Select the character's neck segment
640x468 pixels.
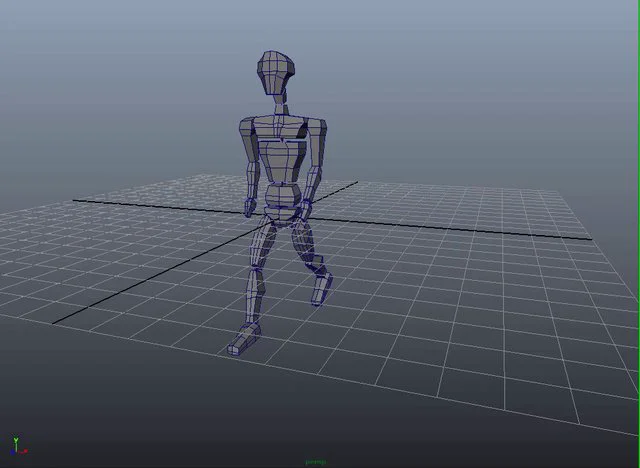pyautogui.click(x=281, y=104)
